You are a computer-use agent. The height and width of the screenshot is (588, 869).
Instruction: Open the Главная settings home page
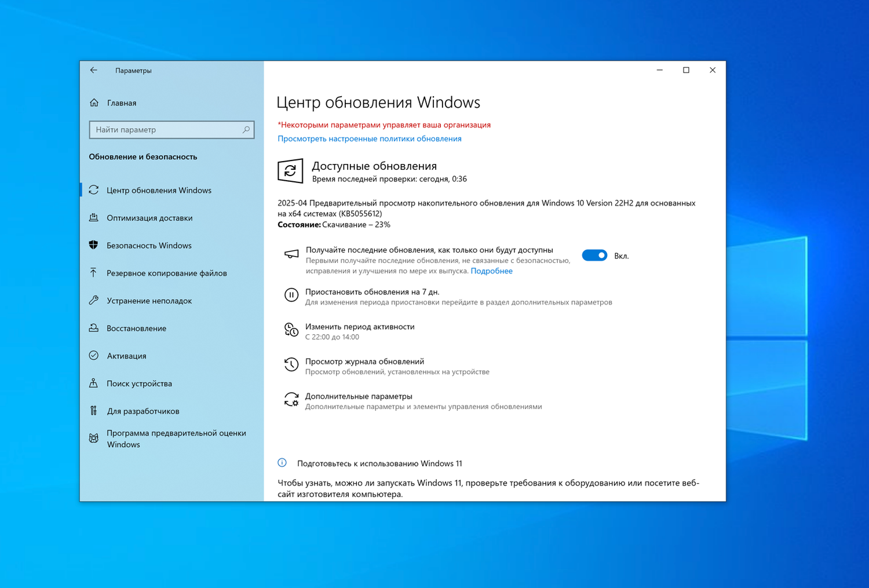click(122, 103)
